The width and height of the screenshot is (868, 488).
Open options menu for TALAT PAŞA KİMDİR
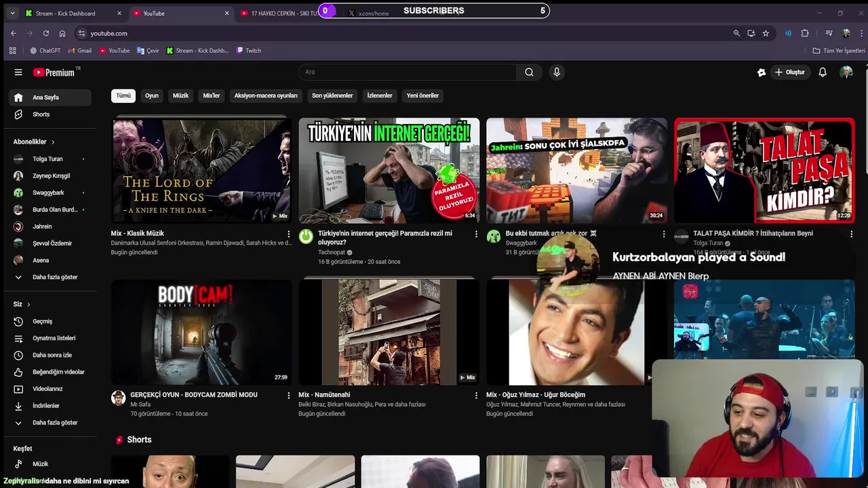[x=851, y=234]
